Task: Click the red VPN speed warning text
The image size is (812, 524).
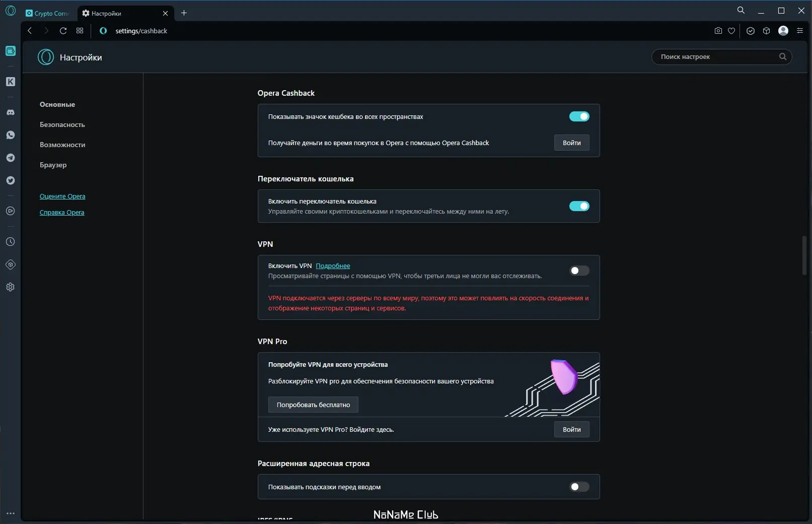Action: (428, 303)
